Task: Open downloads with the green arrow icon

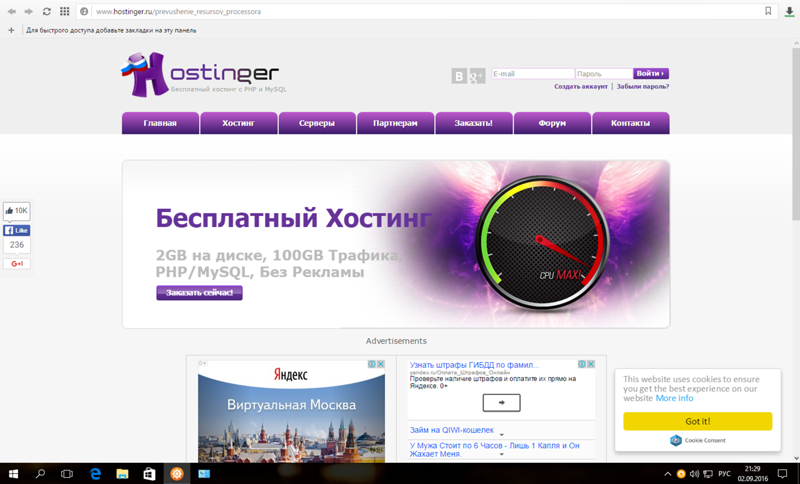Action: [x=789, y=11]
